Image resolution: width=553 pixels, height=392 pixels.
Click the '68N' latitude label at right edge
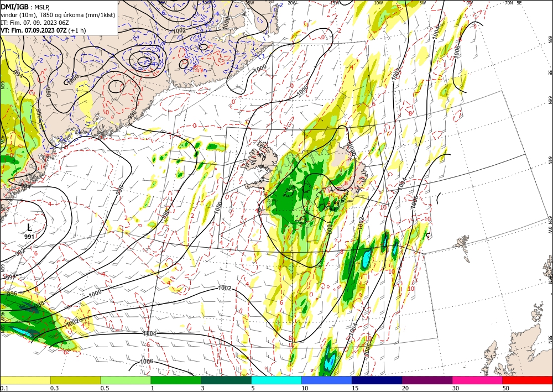550,39
